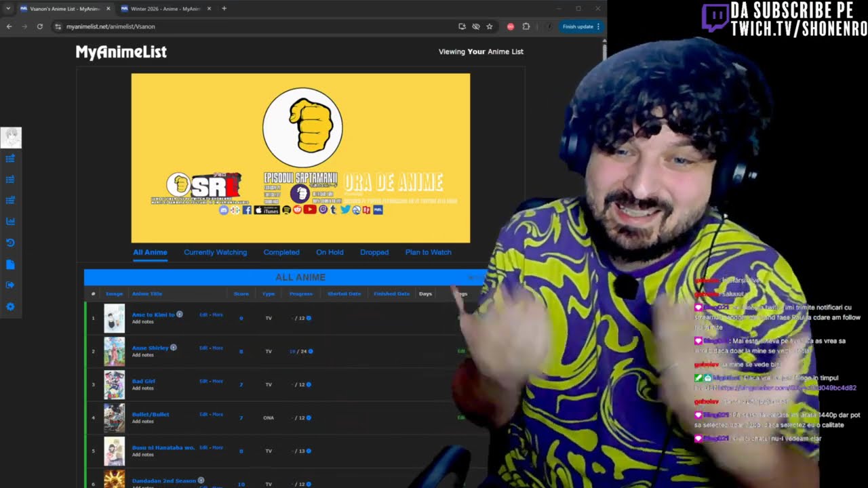This screenshot has width=868, height=488.
Task: Click Edit for Busu ni Hanataba wo
Action: pos(203,447)
